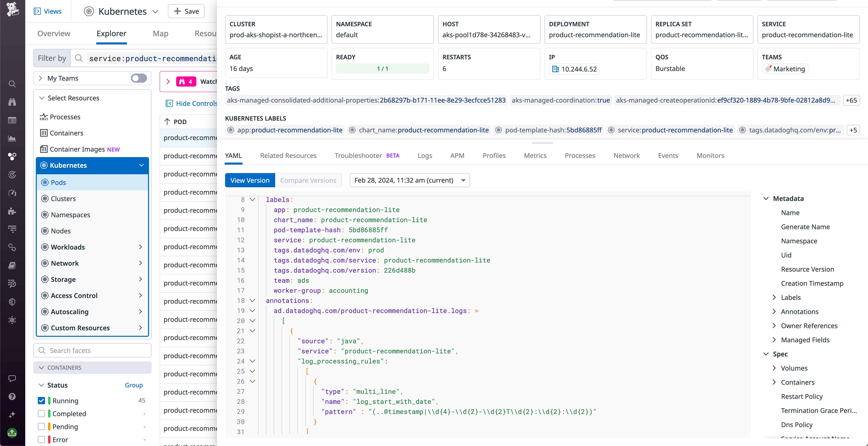Open the Dashboards list icon in sidebar
The image size is (868, 446).
[12, 120]
